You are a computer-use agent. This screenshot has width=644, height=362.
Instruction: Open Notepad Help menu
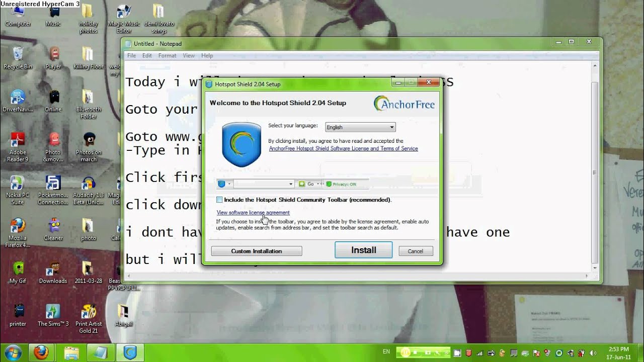tap(207, 55)
